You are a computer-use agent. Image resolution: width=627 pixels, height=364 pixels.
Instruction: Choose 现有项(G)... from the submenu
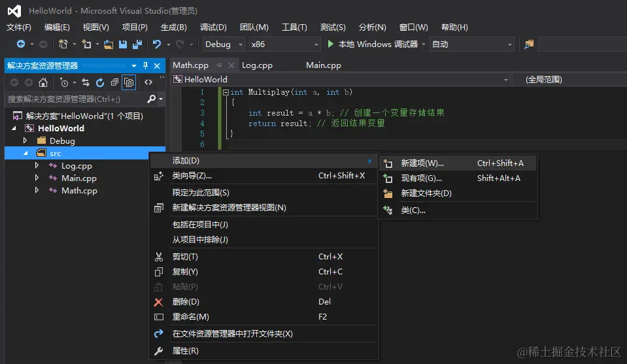458,178
